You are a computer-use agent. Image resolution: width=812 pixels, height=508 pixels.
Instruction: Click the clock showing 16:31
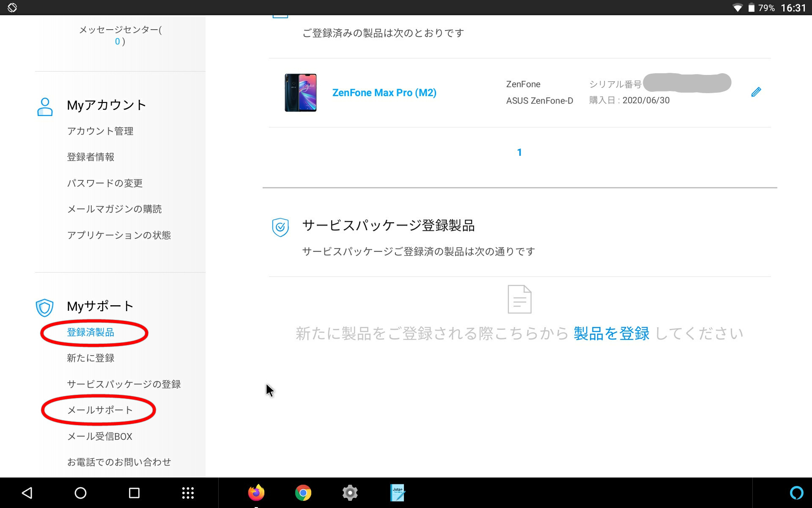793,8
